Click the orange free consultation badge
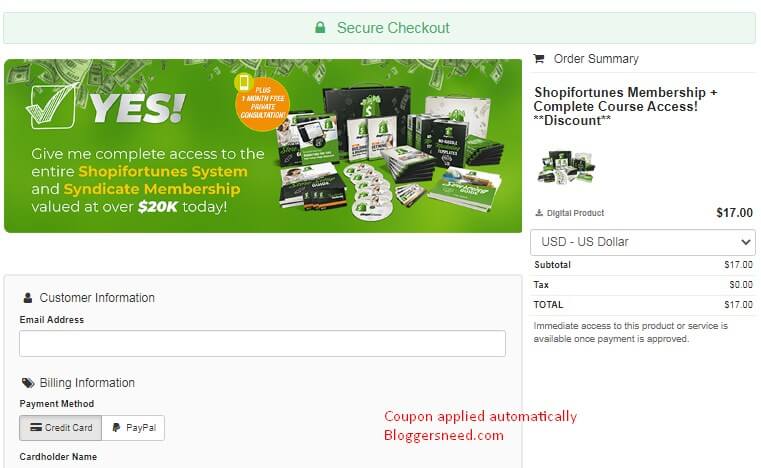The width and height of the screenshot is (761, 468). (x=262, y=102)
